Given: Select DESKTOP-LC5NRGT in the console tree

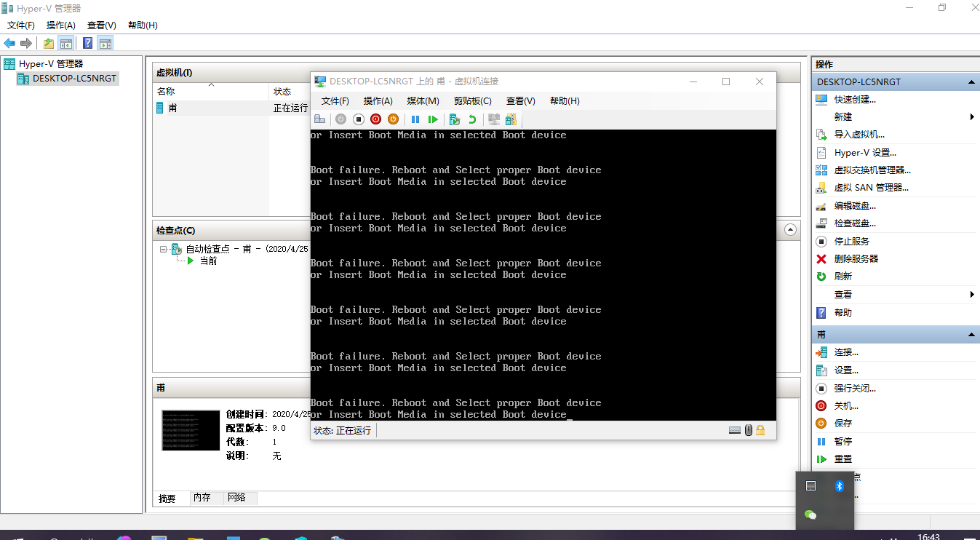Looking at the screenshot, I should (x=74, y=79).
